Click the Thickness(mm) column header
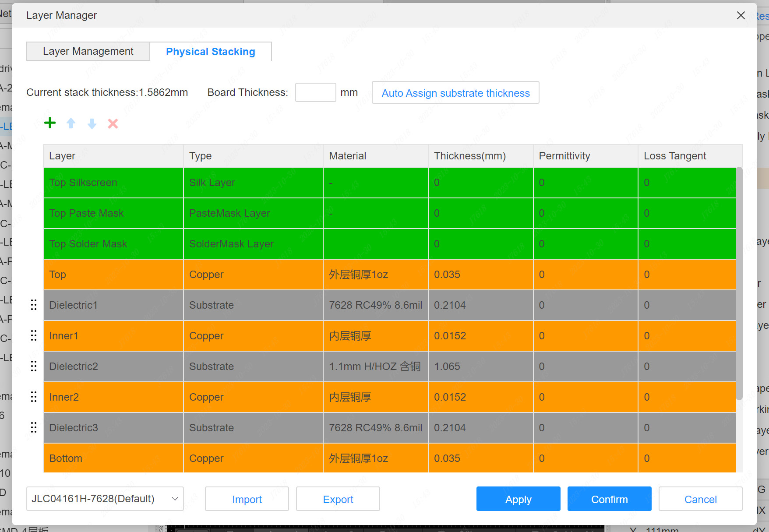Screen dimensions: 769x532 coord(481,156)
